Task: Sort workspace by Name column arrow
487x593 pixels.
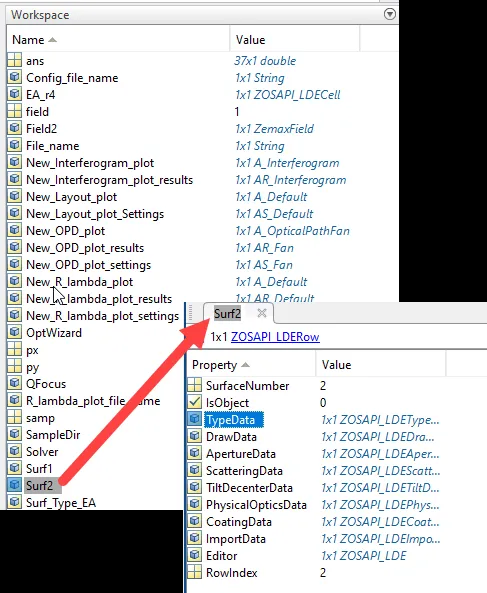Action: pos(53,40)
